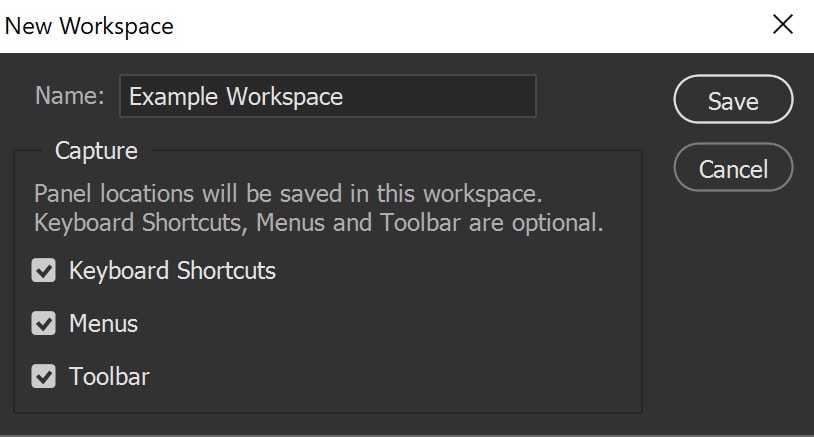Click the "Toolbar" checkbox label text
814x437 pixels.
point(109,376)
